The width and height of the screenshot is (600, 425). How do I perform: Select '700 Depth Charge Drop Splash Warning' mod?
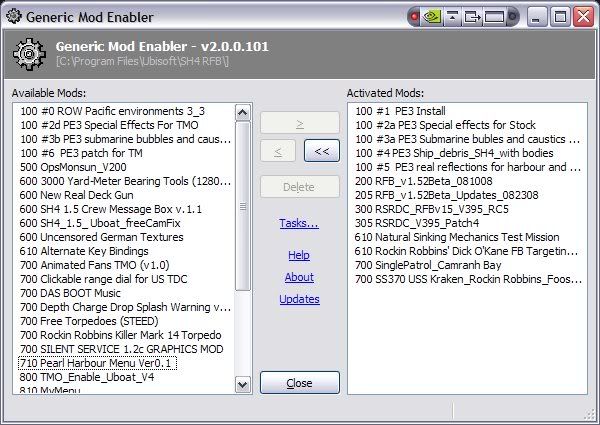[x=125, y=307]
